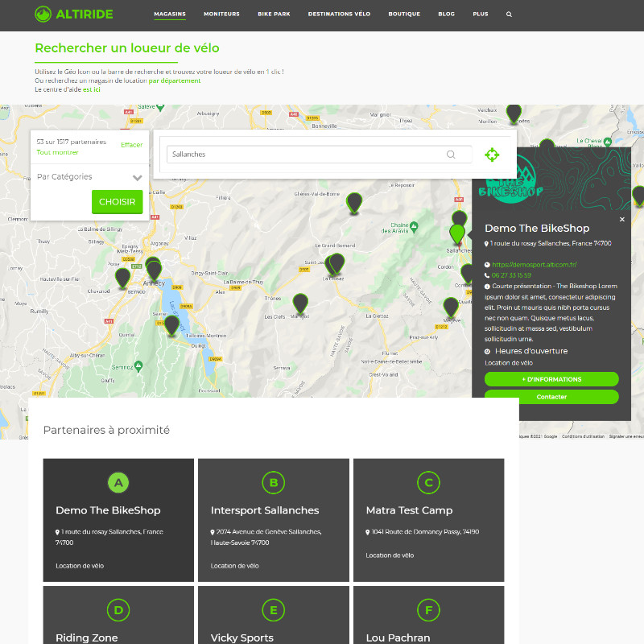
Task: Click the + D'INFORMATIONS button
Action: point(551,379)
